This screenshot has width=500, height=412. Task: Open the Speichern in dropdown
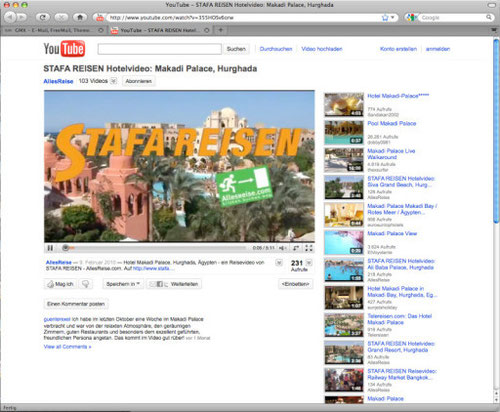pyautogui.click(x=123, y=284)
